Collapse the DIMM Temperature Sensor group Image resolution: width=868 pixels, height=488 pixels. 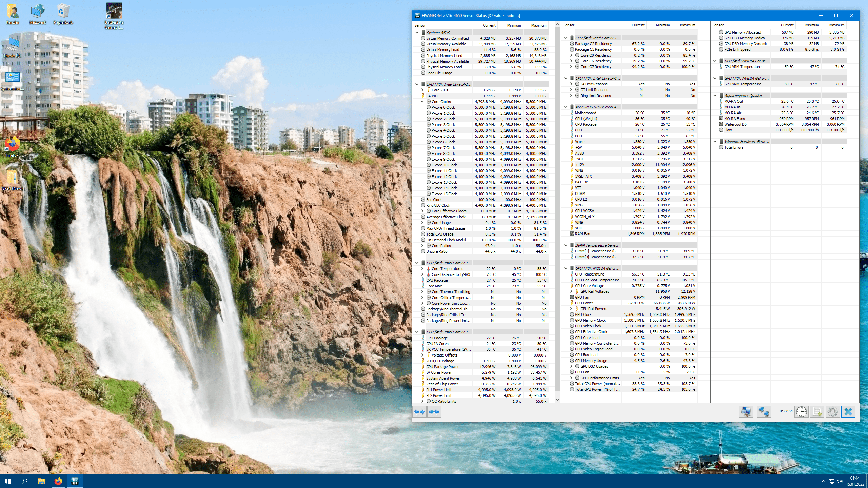coord(566,245)
